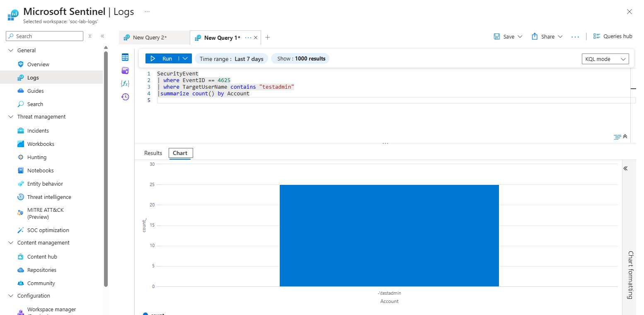Click the Repositories cloud icon

pyautogui.click(x=21, y=270)
